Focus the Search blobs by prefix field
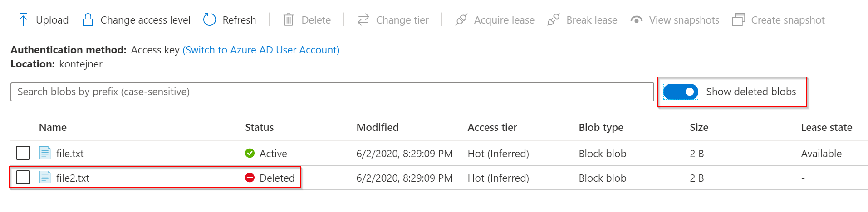 pyautogui.click(x=331, y=92)
